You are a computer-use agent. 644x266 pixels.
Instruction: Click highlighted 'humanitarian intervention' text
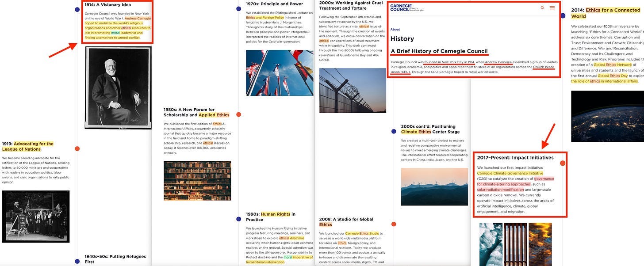265,262
